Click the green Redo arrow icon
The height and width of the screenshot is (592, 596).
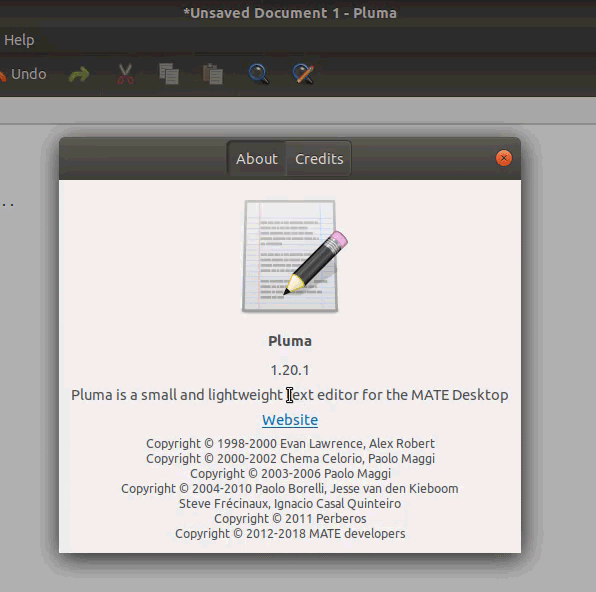tap(79, 74)
